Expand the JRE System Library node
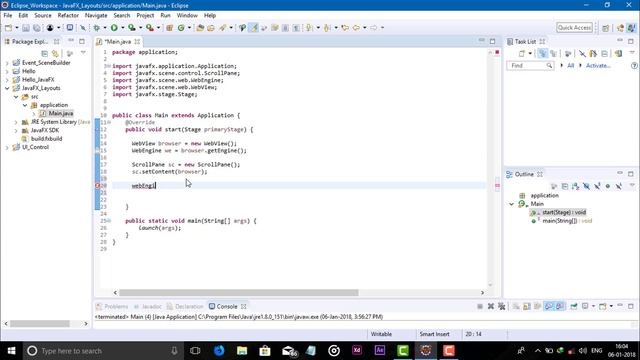Image resolution: width=640 pixels, height=360 pixels. pyautogui.click(x=16, y=122)
